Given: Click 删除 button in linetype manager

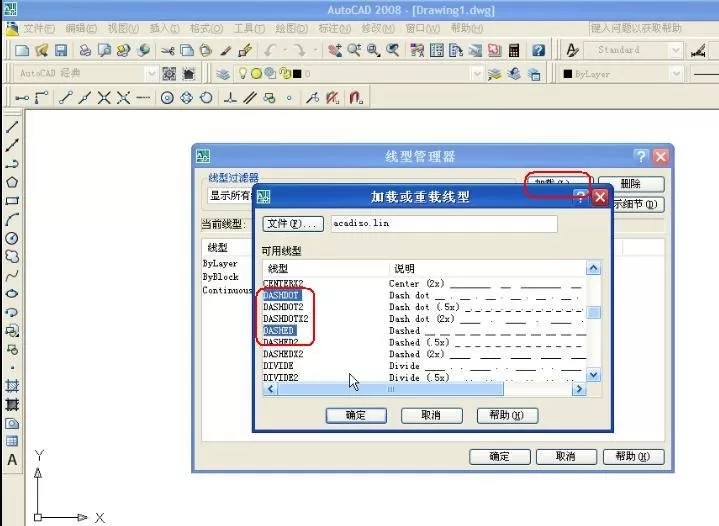Looking at the screenshot, I should pyautogui.click(x=631, y=184).
